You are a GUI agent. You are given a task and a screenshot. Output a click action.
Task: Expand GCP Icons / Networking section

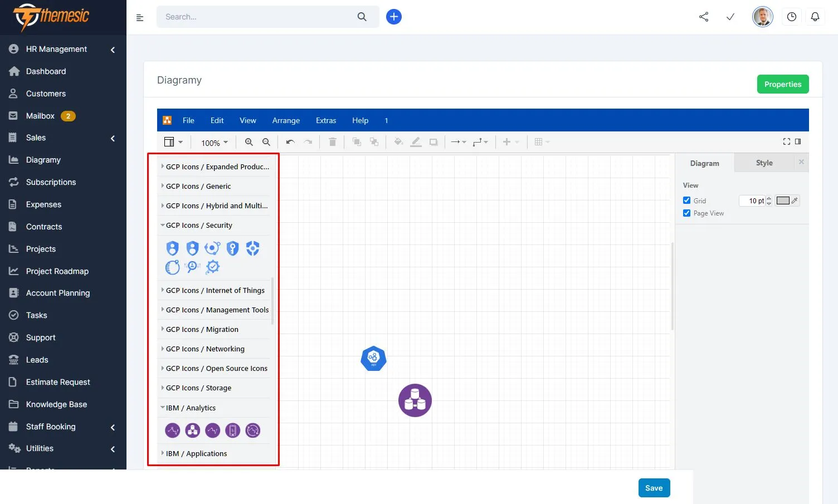tap(205, 349)
